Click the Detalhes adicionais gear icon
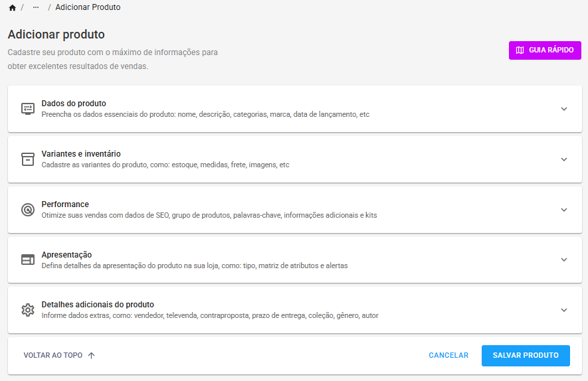Image resolution: width=588 pixels, height=381 pixels. point(28,310)
